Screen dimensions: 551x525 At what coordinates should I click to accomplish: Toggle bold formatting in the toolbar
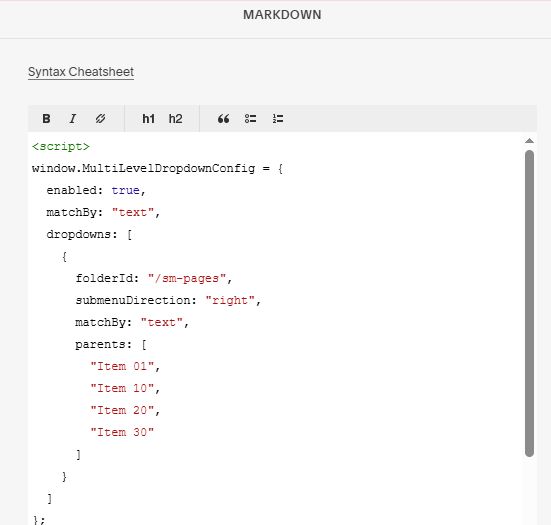coord(46,119)
